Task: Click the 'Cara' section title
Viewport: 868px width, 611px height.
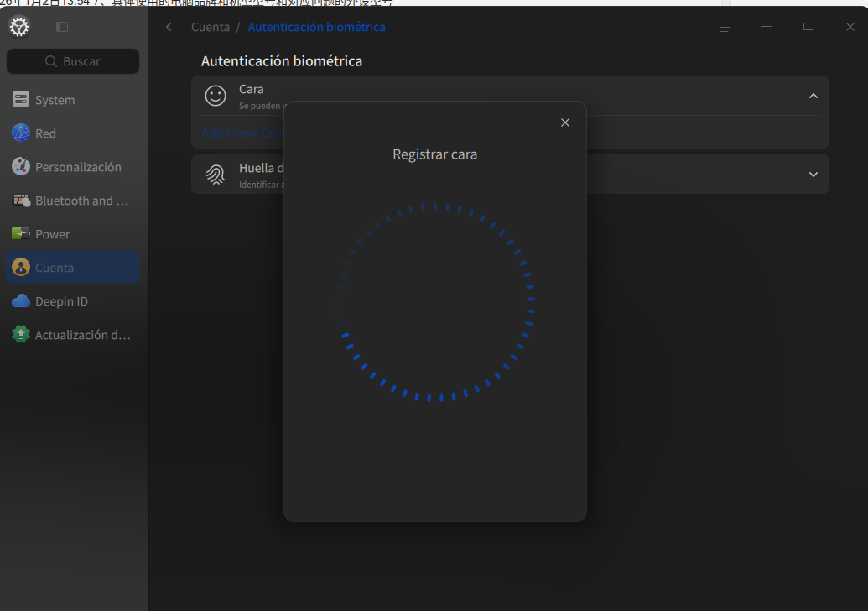Action: tap(252, 89)
